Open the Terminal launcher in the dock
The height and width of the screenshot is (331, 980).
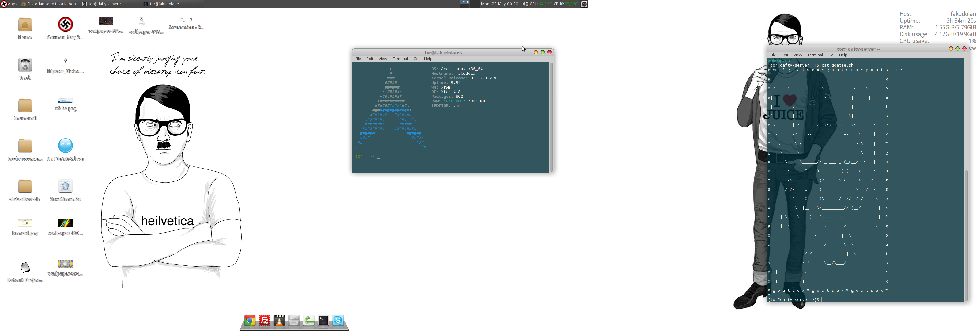[323, 321]
